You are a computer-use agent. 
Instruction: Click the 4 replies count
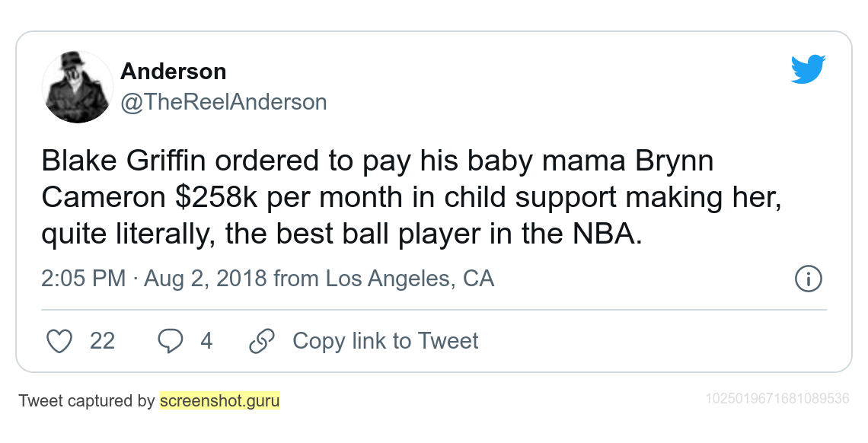click(x=206, y=341)
